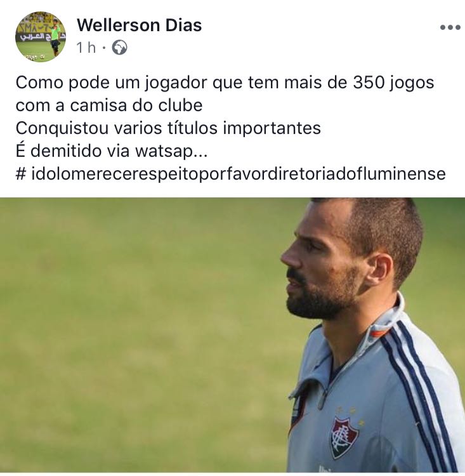Click the line "com a camisa do clube"

[109, 105]
